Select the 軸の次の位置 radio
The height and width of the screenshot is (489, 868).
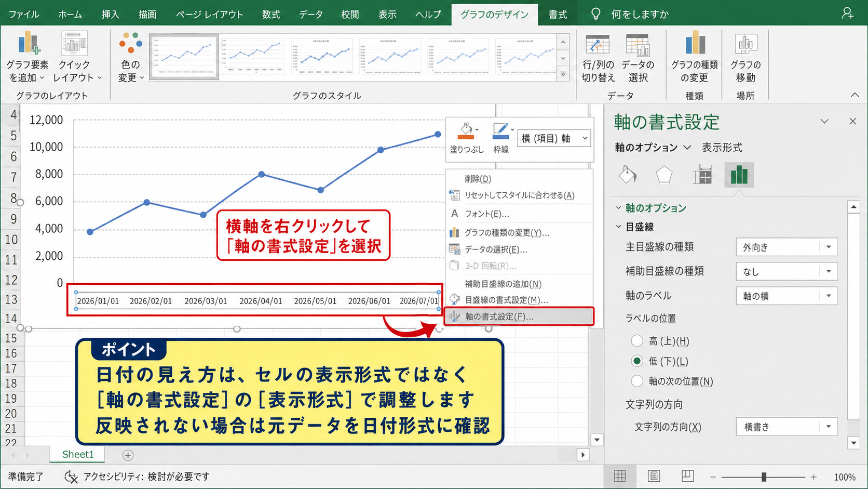[x=637, y=381]
